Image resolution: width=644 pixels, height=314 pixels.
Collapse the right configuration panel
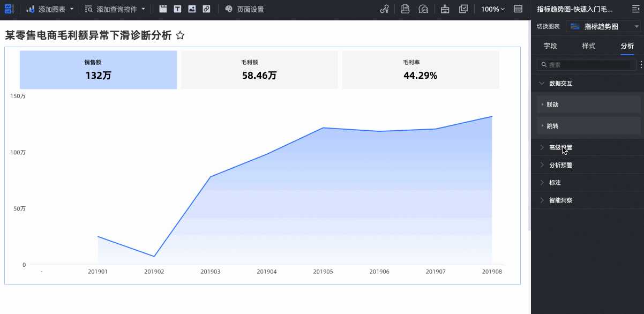(x=635, y=9)
